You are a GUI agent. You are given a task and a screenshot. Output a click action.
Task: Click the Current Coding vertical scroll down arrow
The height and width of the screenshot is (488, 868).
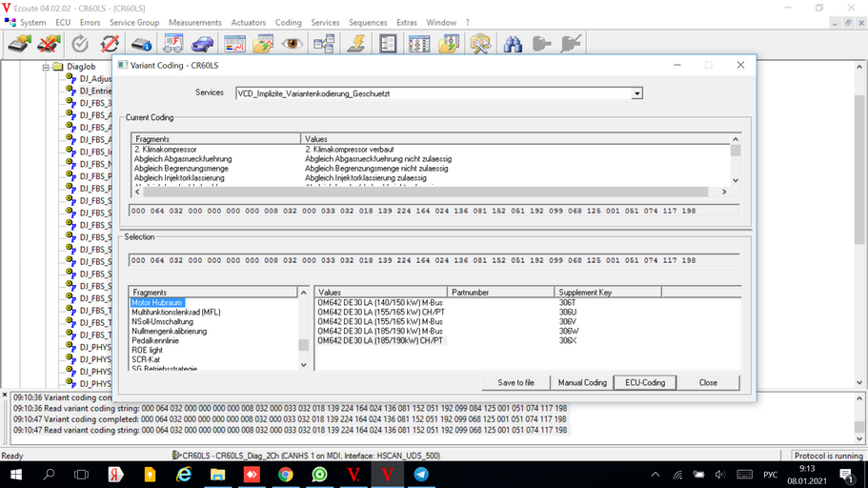pos(736,180)
